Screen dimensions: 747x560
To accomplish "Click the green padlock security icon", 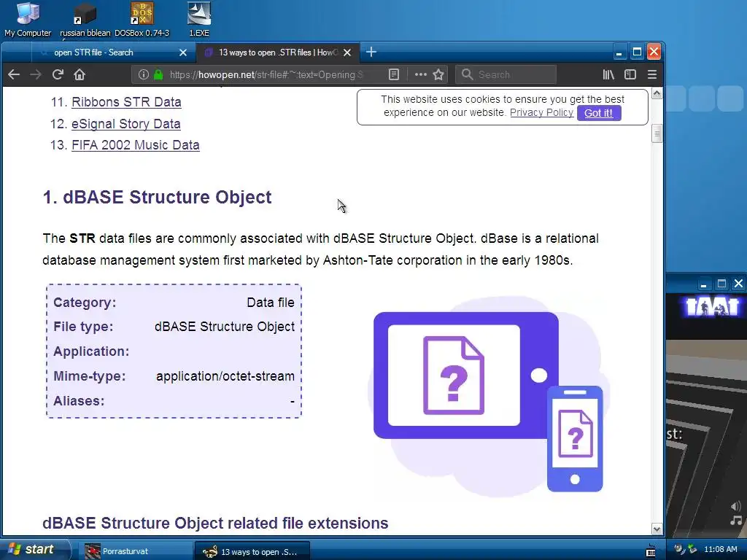I will point(158,75).
